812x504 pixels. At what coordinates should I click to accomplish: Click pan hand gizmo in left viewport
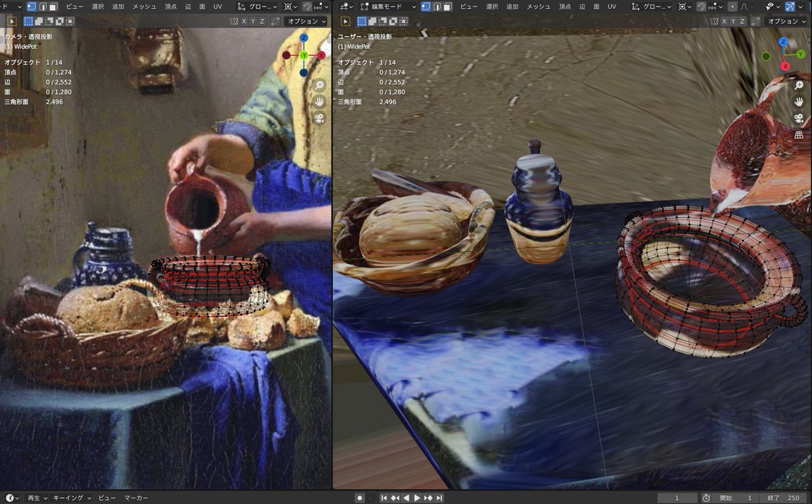coord(319,101)
